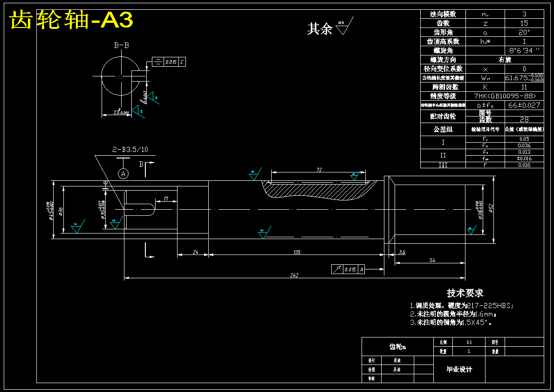The height and width of the screenshot is (392, 554).
Task: Click the 毕业设计 title block cell
Action: click(459, 369)
